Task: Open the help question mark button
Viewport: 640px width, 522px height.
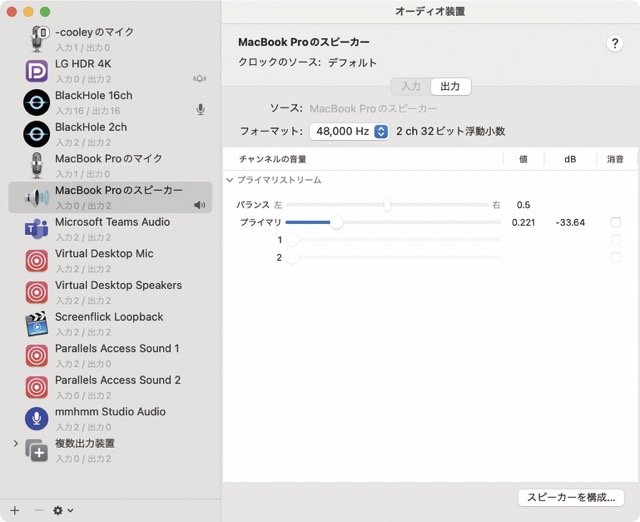Action: point(615,43)
